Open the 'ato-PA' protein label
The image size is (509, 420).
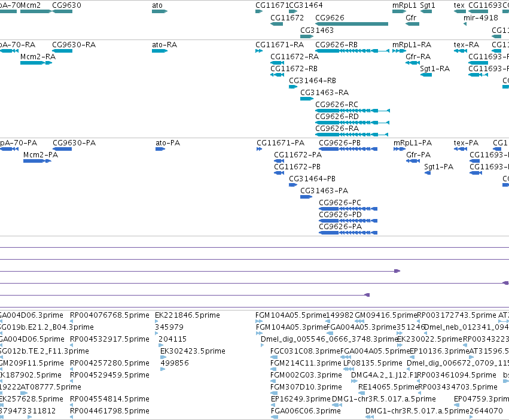pyautogui.click(x=168, y=143)
